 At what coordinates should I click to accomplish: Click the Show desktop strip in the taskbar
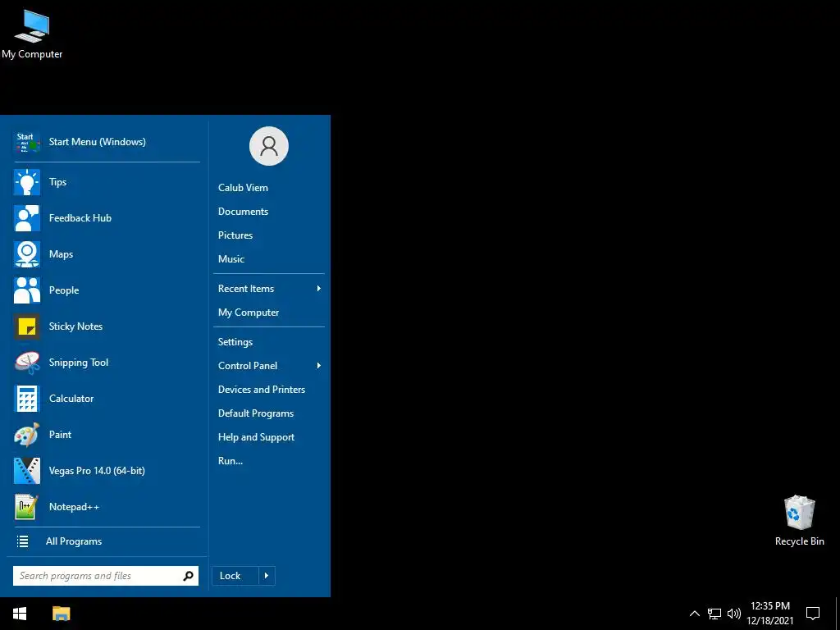[838, 614]
